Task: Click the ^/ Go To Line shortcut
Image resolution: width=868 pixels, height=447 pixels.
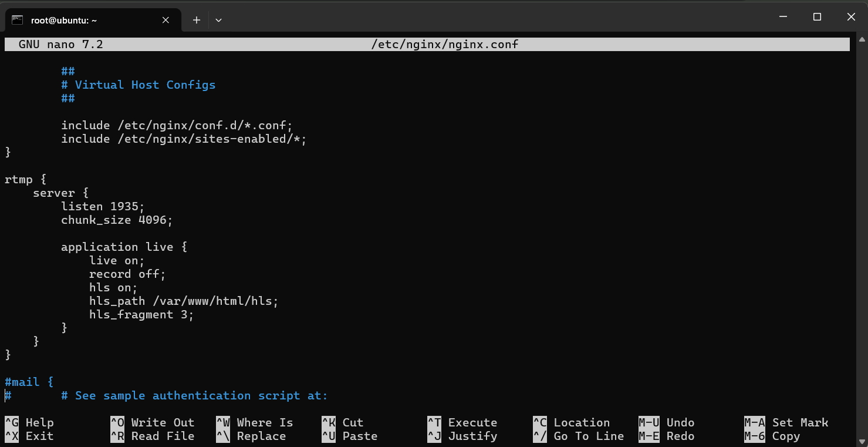Action: 578,436
